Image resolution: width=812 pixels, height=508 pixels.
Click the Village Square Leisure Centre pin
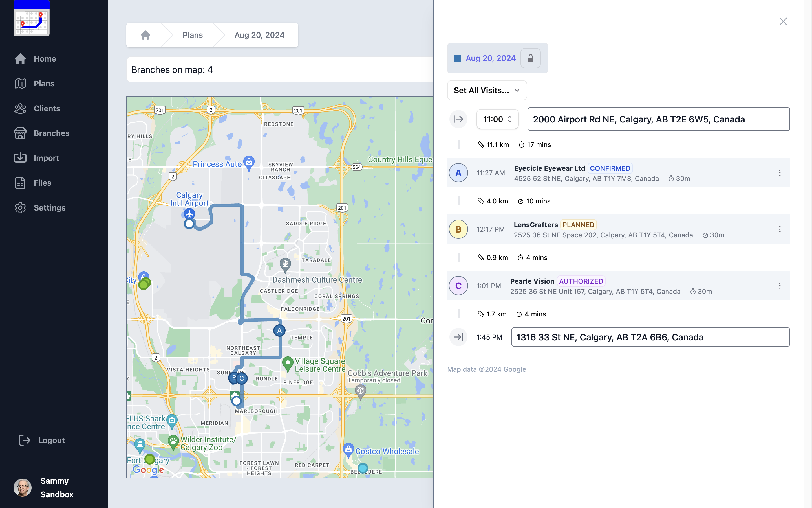(288, 364)
